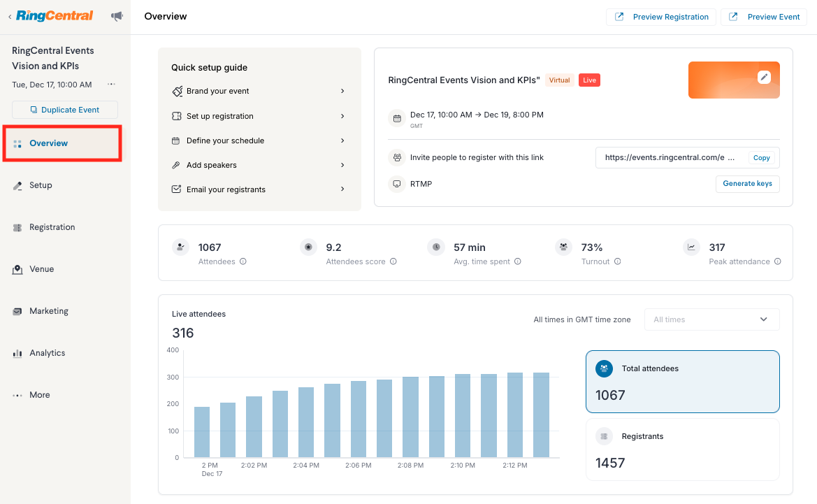Click the back chevron beside RingCentral logo
Viewport: 817px width, 504px height.
9,17
